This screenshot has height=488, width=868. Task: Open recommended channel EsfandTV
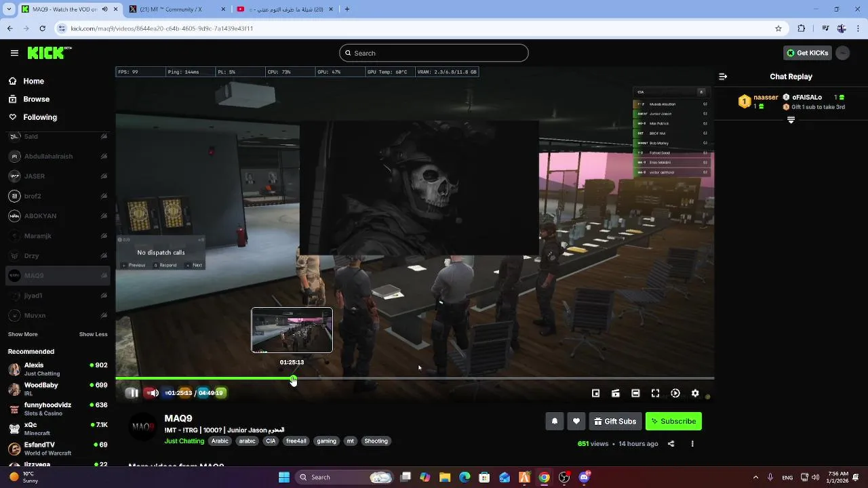[x=58, y=448]
